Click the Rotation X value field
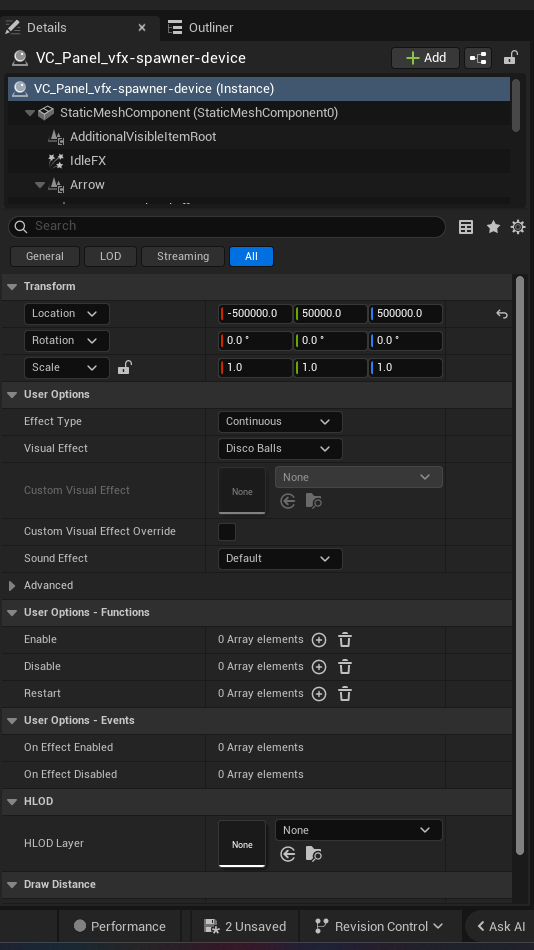Image resolution: width=534 pixels, height=950 pixels. click(x=255, y=340)
